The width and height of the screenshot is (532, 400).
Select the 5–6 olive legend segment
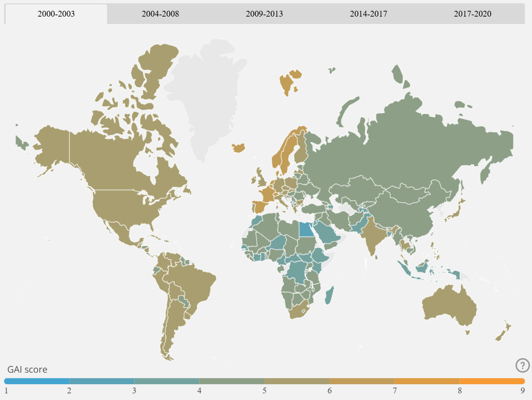(x=297, y=381)
